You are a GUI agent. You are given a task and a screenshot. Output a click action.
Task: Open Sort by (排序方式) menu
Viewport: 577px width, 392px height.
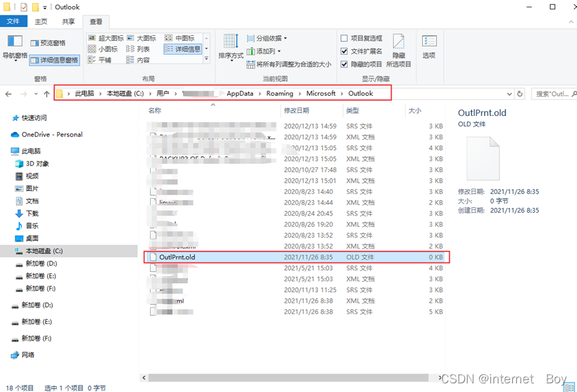[x=231, y=48]
